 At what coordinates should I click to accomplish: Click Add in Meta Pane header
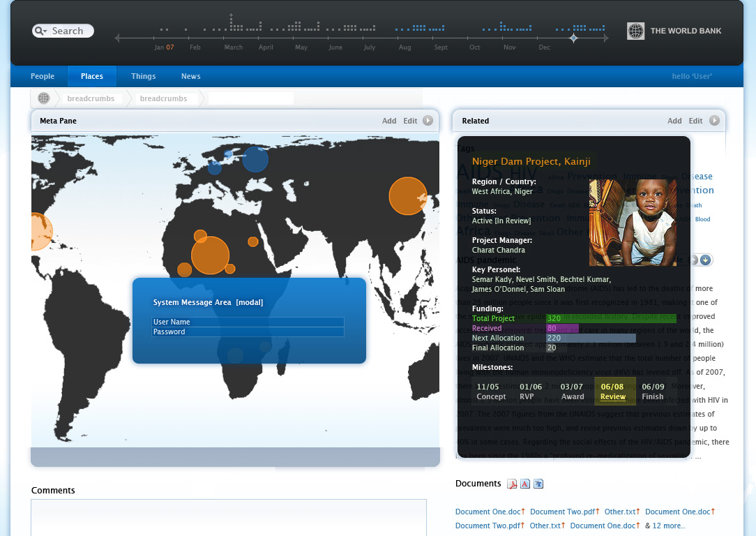[x=389, y=121]
